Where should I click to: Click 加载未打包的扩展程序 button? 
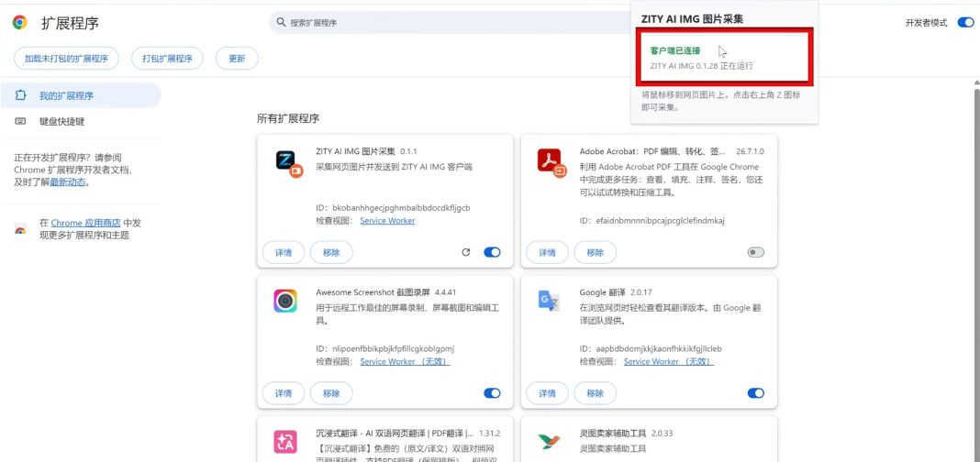click(66, 59)
